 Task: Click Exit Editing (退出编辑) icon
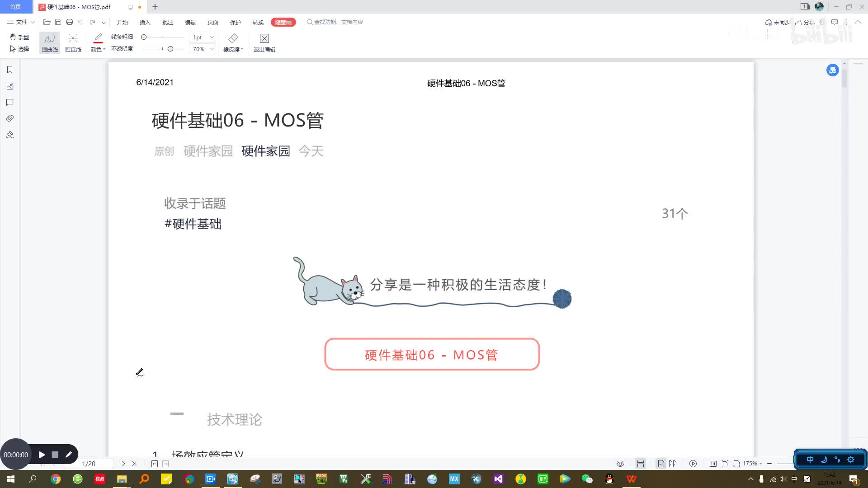pyautogui.click(x=264, y=43)
